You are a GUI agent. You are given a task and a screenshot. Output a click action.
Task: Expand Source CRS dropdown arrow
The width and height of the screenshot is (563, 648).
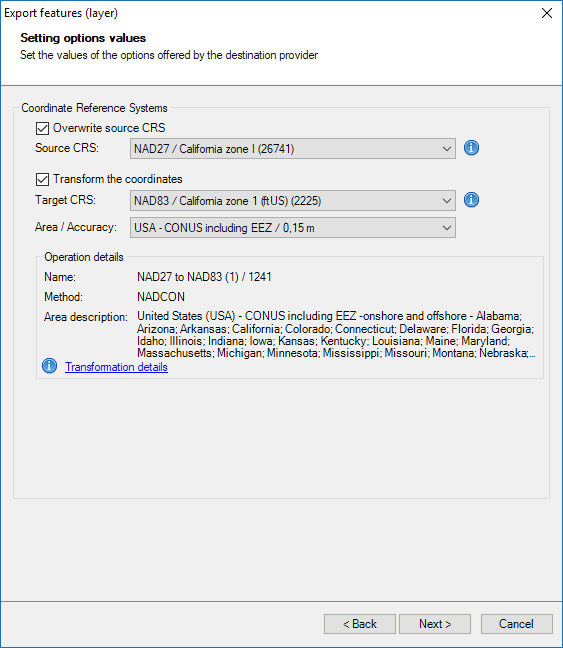coord(446,149)
